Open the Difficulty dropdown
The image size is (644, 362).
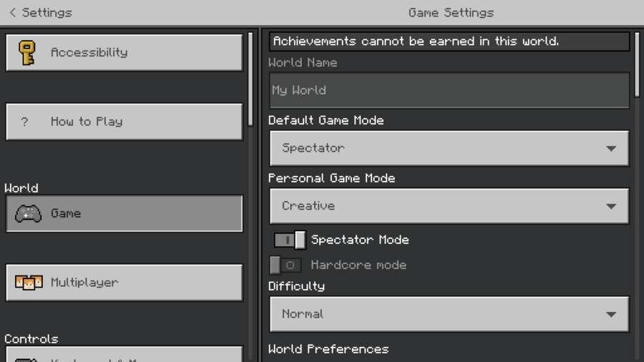tap(449, 314)
